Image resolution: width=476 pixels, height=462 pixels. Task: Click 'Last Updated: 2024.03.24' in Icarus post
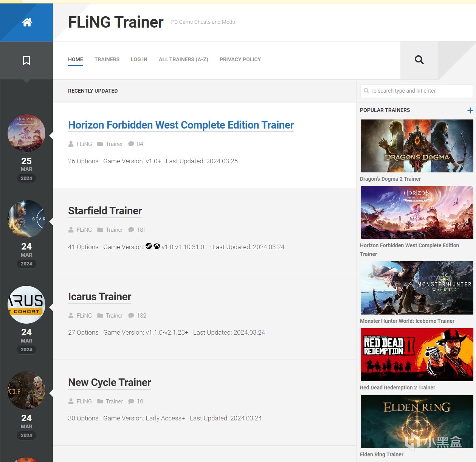[x=229, y=332]
